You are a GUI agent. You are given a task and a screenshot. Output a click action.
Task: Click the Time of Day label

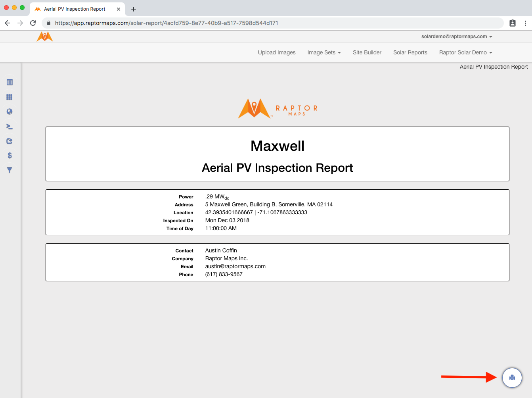point(180,229)
